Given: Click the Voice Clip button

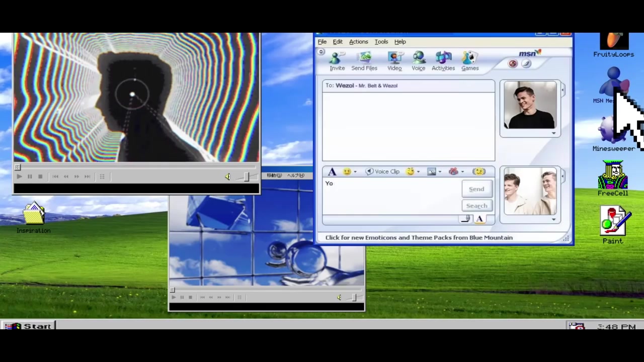Looking at the screenshot, I should (x=382, y=171).
